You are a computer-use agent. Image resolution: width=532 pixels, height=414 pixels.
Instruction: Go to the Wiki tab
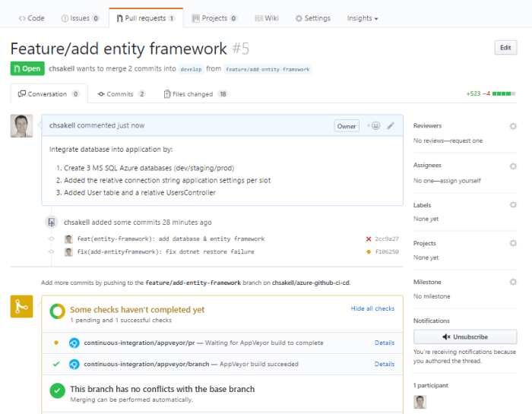[x=266, y=18]
